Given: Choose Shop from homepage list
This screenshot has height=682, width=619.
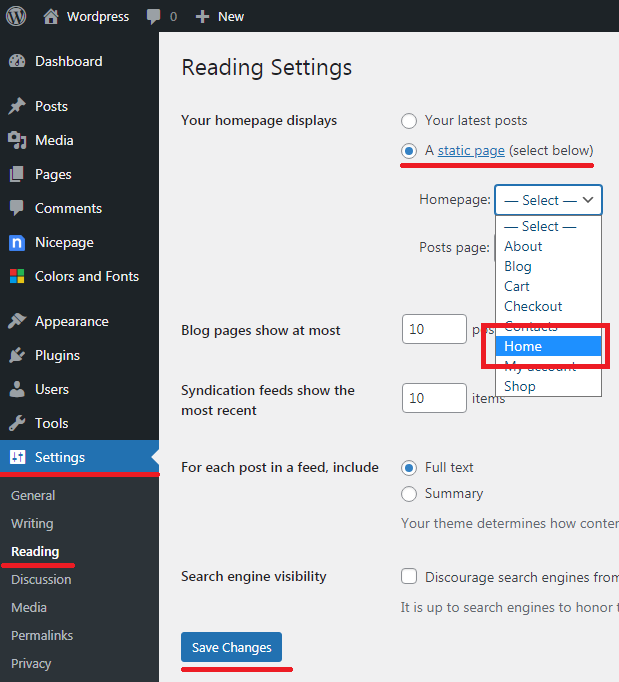Looking at the screenshot, I should tap(549, 386).
